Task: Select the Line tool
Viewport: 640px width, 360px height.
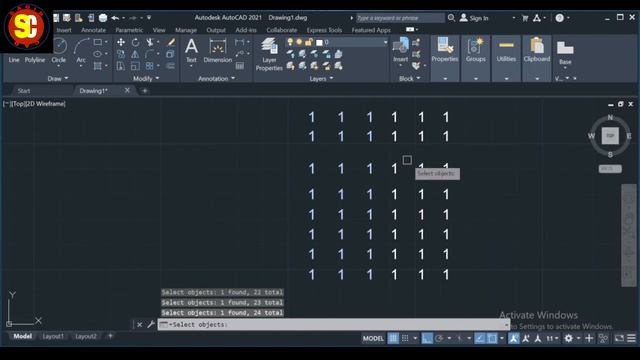Action: 14,60
